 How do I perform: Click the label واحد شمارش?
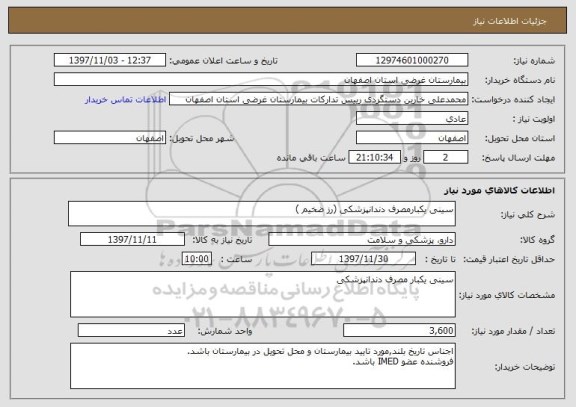[x=225, y=331]
